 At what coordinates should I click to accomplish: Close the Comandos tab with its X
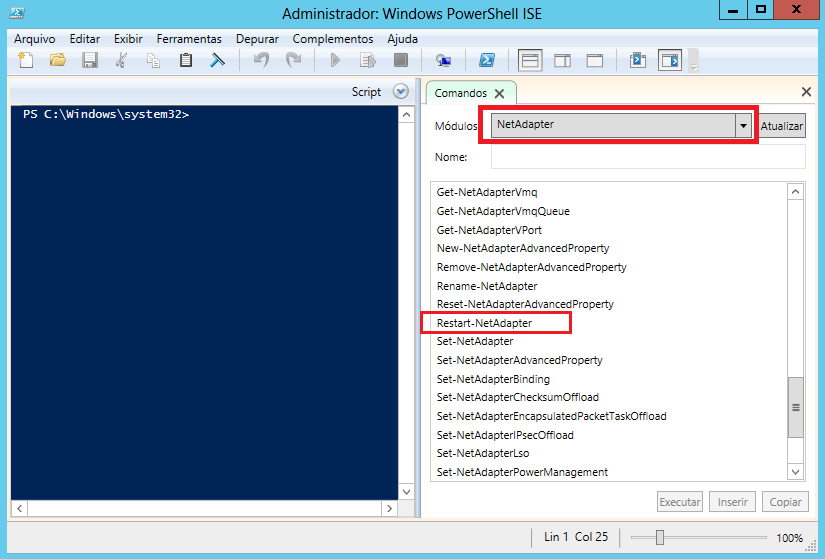499,94
